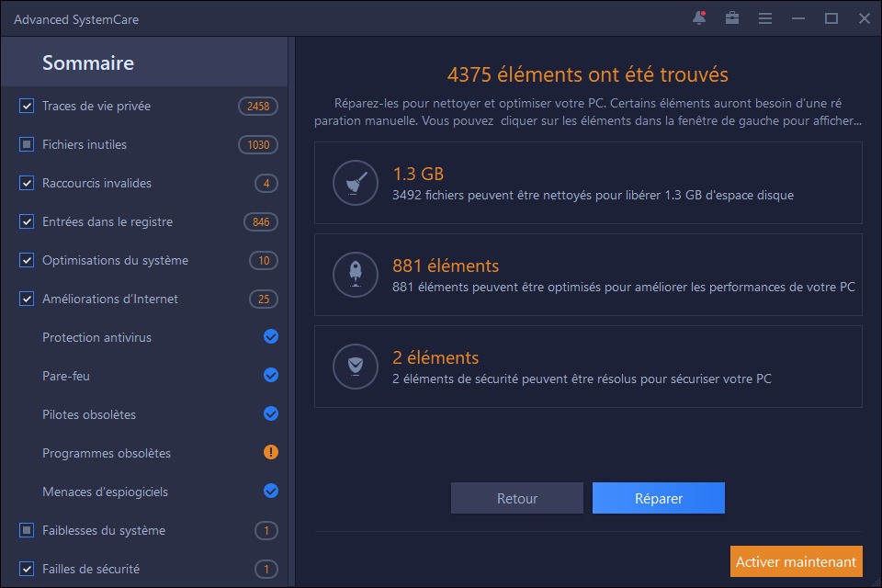Uncheck Raccourcis invalides checkbox

coord(27,183)
